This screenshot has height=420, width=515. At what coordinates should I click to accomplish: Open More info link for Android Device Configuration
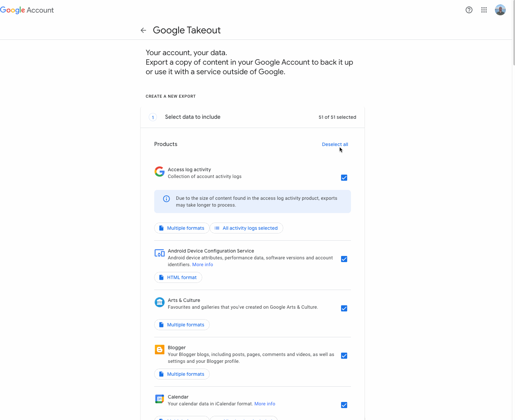203,264
